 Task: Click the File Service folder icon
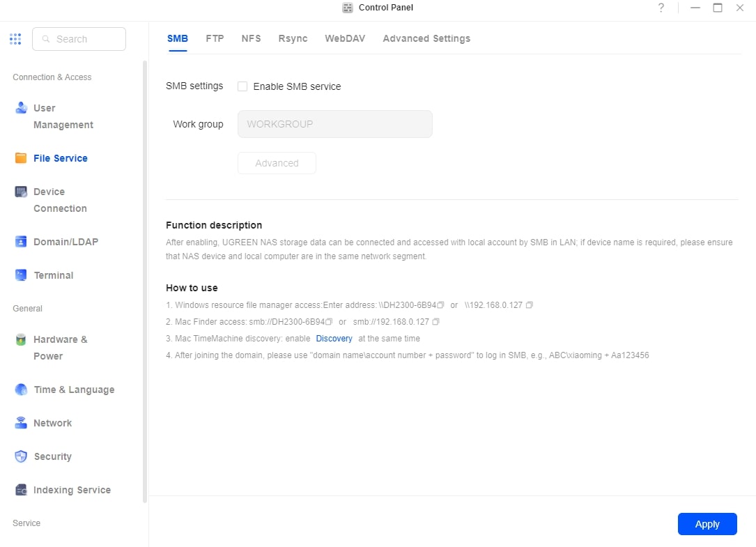coord(21,158)
